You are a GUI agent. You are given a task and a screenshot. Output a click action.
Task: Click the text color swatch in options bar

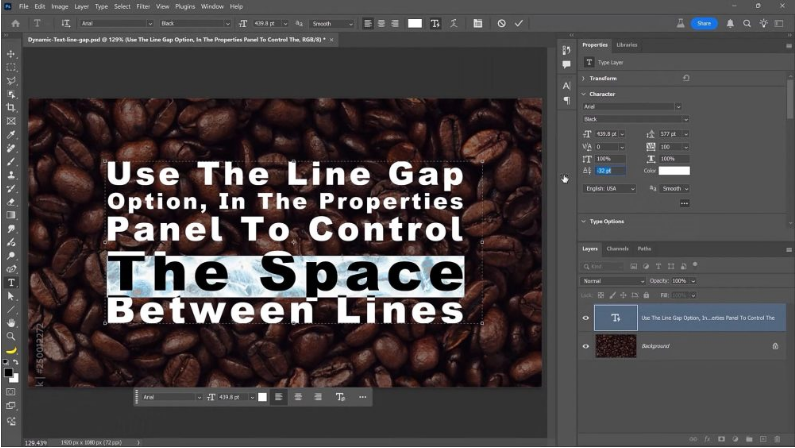coord(415,23)
